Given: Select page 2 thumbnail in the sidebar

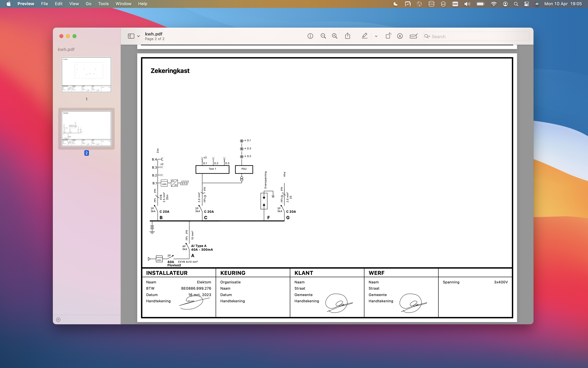Looking at the screenshot, I should [x=86, y=128].
